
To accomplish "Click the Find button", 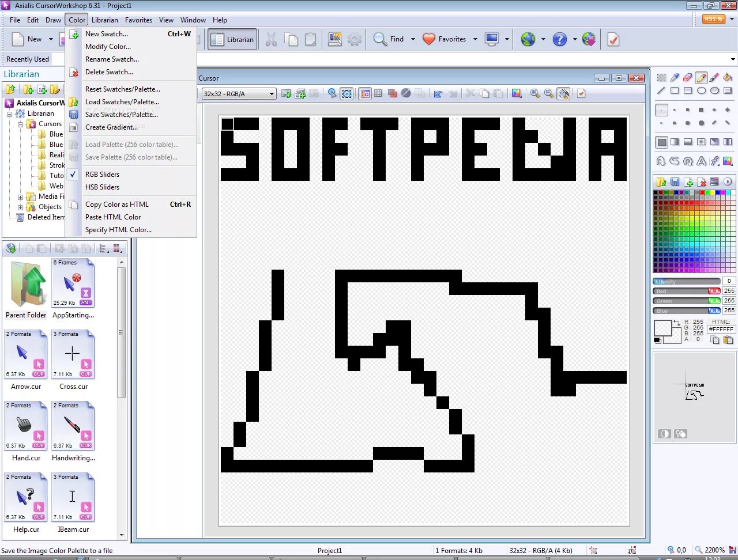I will point(389,39).
